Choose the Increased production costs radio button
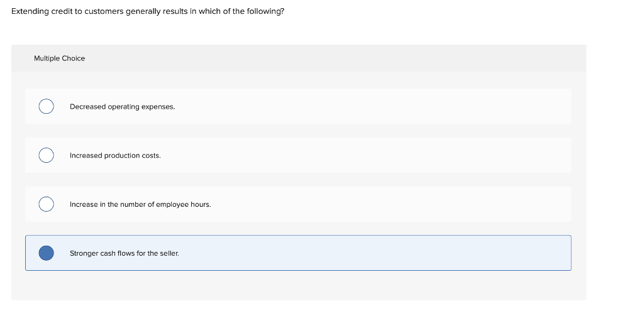Screen dimensions: 644x311 click(46, 155)
